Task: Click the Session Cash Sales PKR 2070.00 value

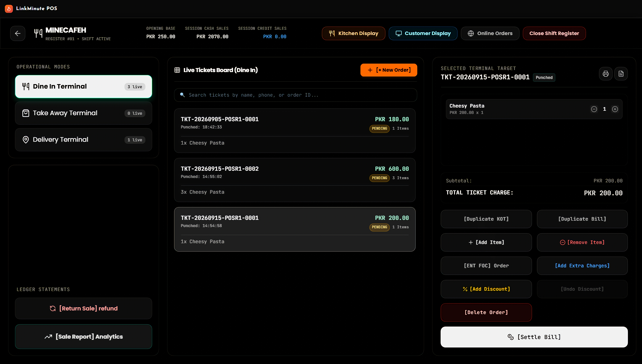Action: [212, 37]
